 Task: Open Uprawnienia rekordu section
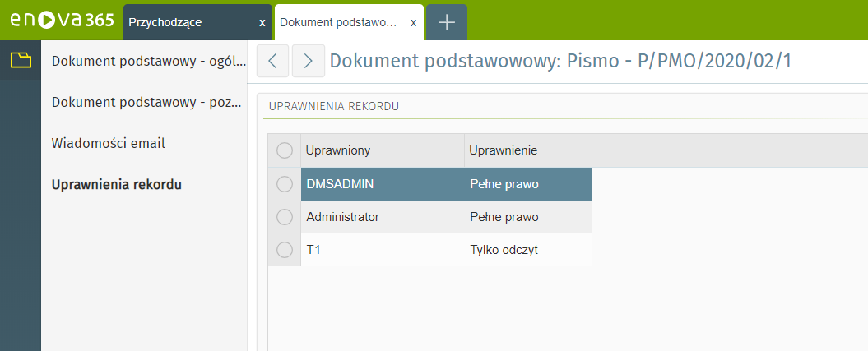117,184
